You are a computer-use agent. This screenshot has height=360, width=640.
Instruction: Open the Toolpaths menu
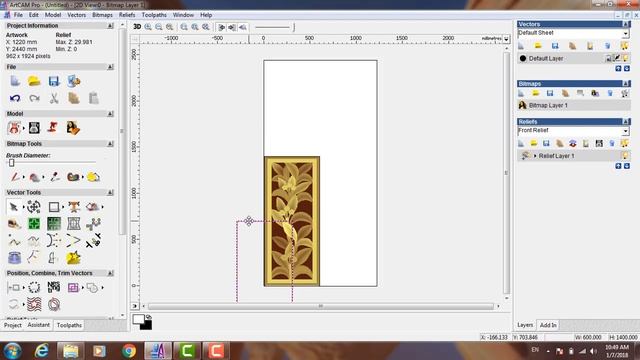point(154,15)
